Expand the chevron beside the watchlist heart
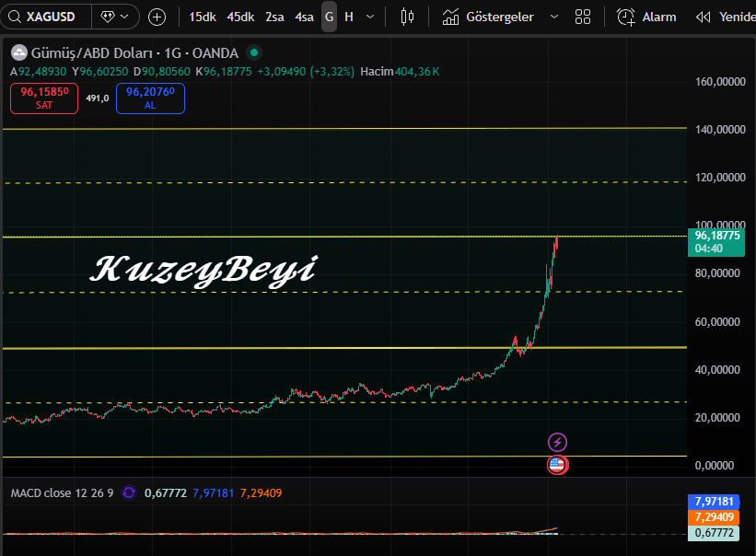756x556 pixels. (x=122, y=16)
